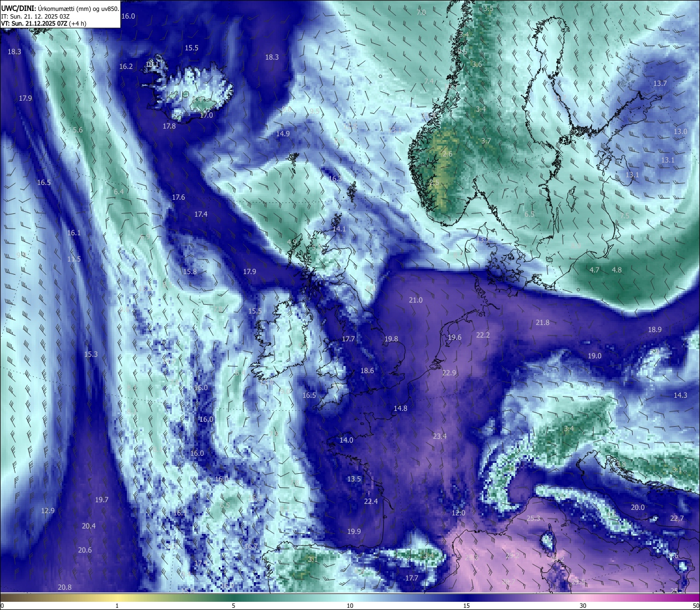Click the 17.6 value in the Atlantic band
The image size is (700, 610).
[x=178, y=197]
